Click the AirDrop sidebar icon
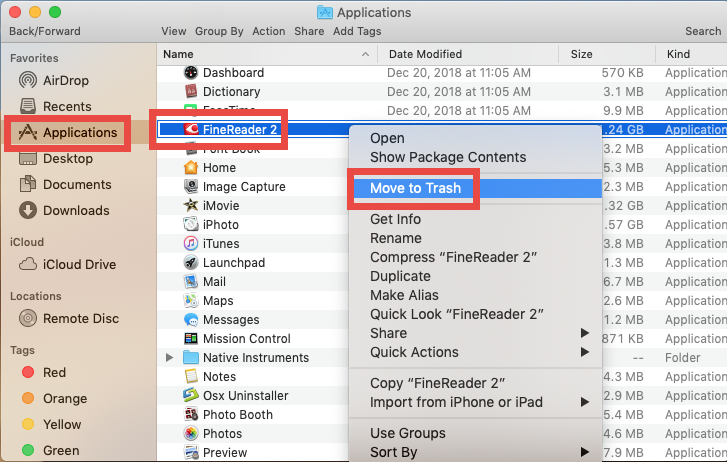The width and height of the screenshot is (727, 462). pos(28,80)
